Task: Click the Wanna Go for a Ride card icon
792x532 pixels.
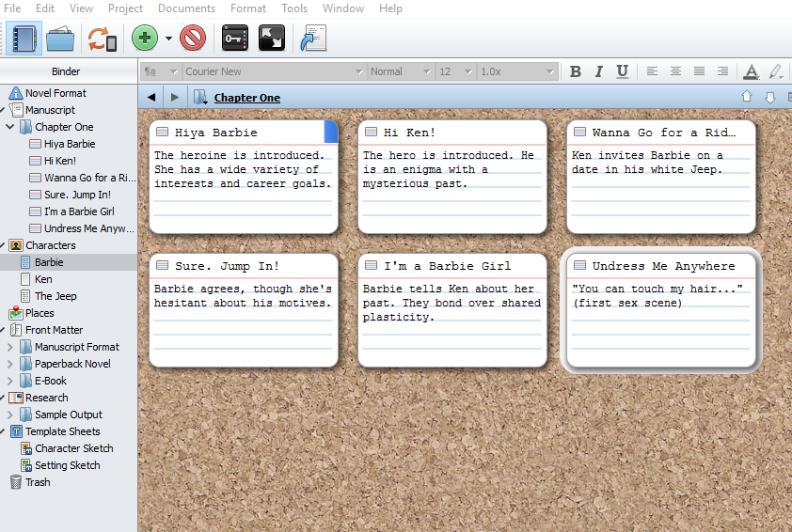Action: (579, 133)
